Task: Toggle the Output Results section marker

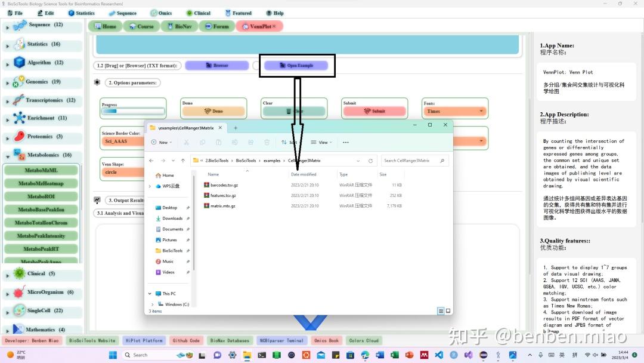Action: (97, 200)
